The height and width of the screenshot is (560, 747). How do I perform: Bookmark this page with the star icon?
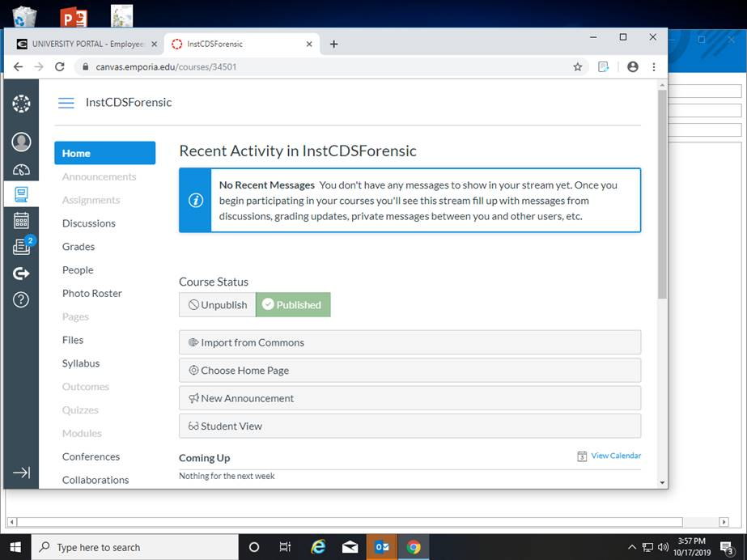point(577,67)
